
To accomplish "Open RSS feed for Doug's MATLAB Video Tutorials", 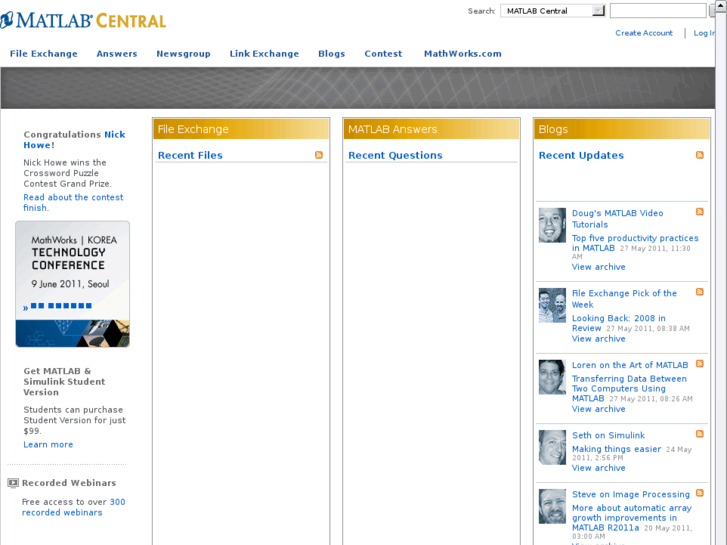I will click(700, 212).
